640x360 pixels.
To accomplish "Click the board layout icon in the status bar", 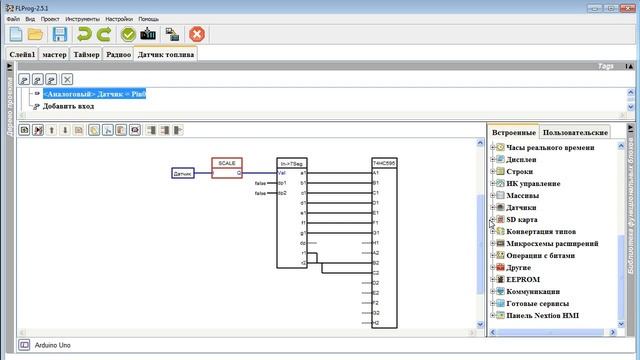I will pos(24,345).
